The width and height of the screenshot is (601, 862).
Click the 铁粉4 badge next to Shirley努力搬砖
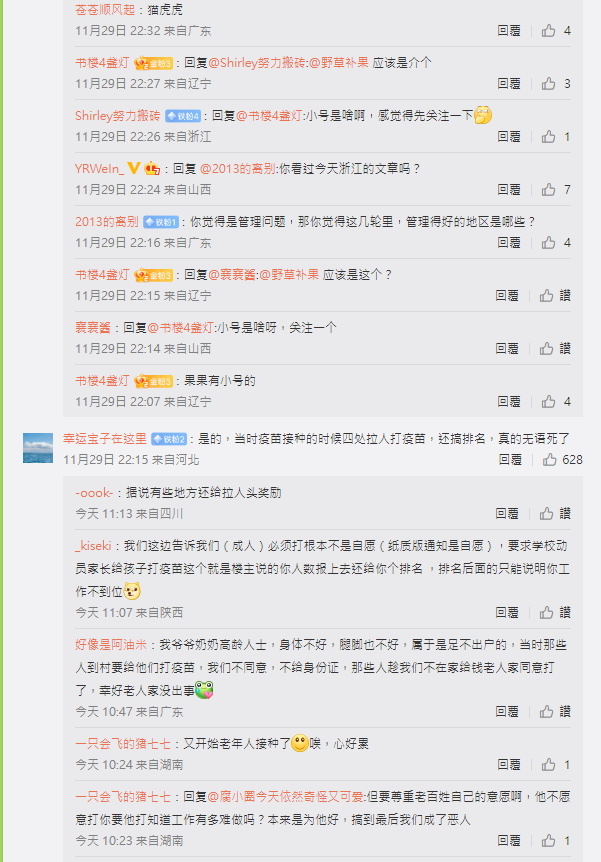(183, 116)
